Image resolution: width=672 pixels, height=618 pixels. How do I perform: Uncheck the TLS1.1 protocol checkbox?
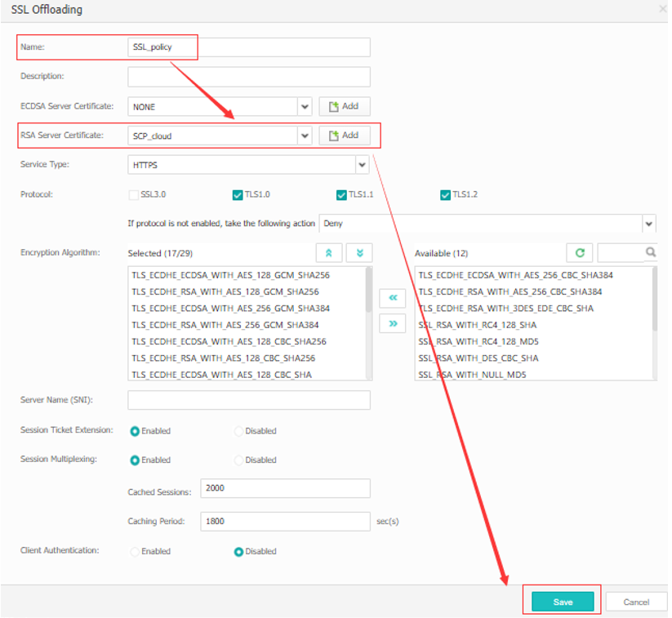(341, 195)
